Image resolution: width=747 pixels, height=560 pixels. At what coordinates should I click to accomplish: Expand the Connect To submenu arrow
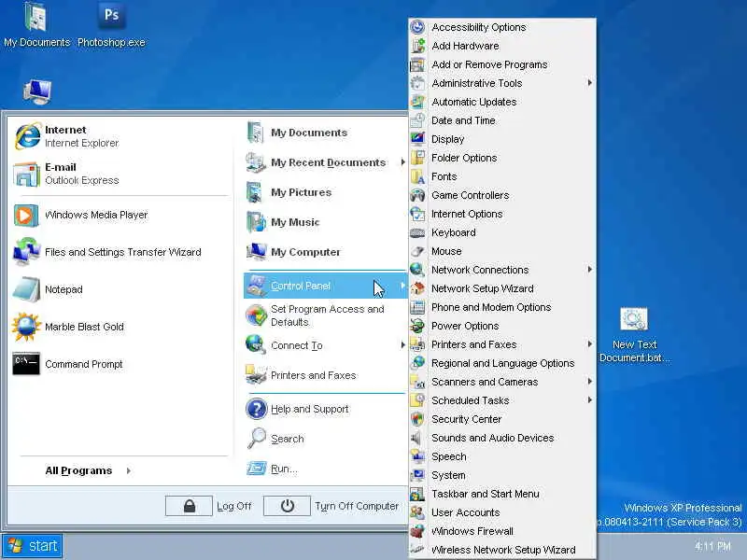coord(402,345)
